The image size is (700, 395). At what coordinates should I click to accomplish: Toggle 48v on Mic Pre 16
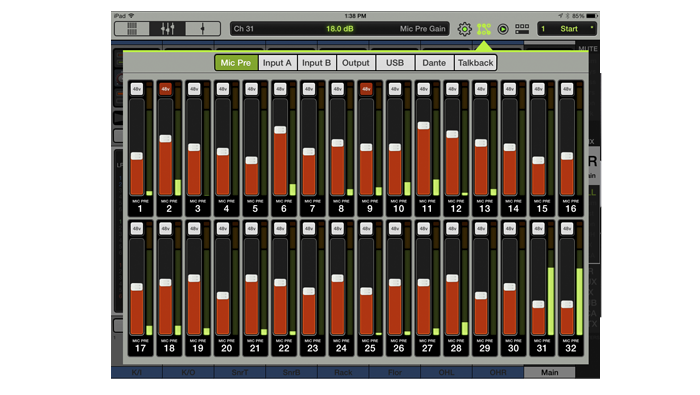[x=567, y=89]
